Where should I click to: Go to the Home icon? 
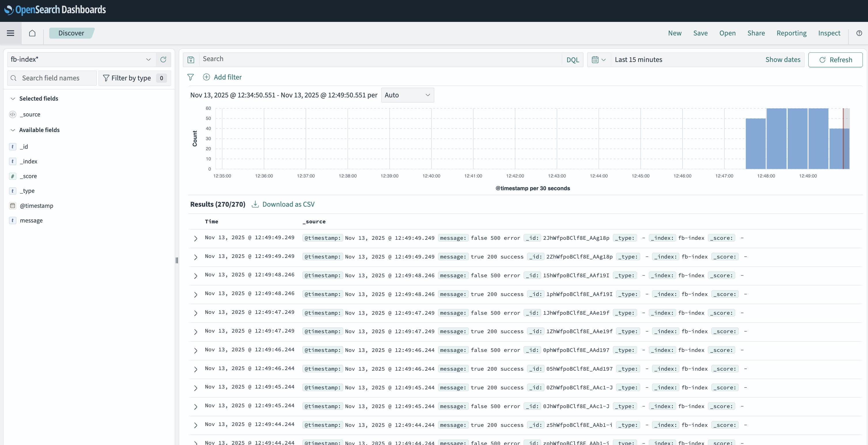(x=32, y=33)
